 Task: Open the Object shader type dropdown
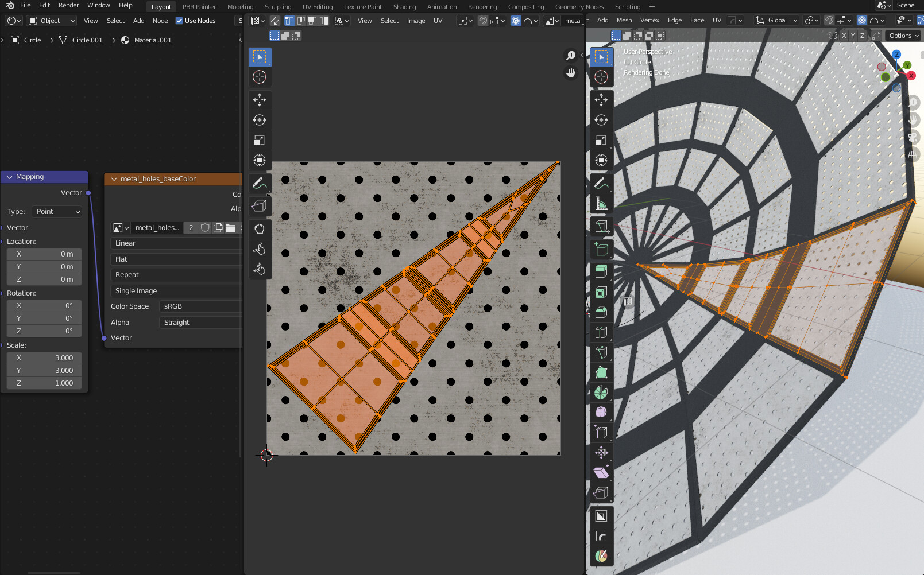pyautogui.click(x=52, y=21)
